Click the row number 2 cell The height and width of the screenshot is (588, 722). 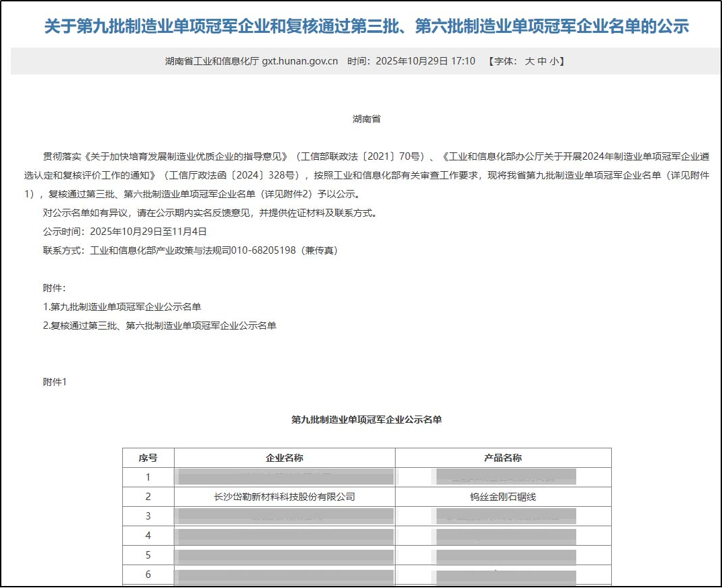[148, 497]
